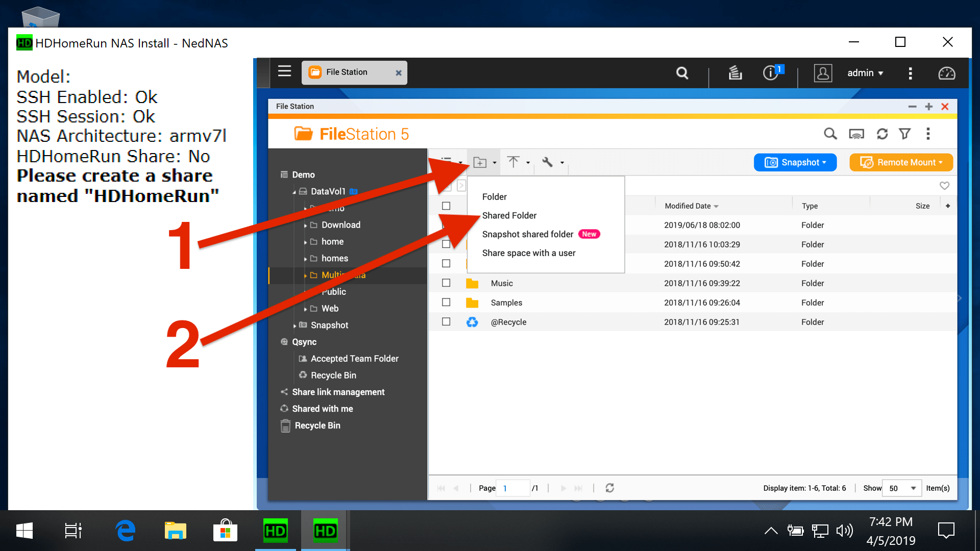Open the Dashboard gauge icon

(947, 73)
